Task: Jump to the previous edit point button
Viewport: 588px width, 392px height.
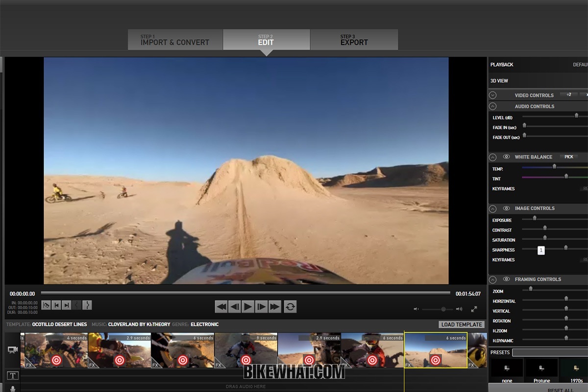Action: (56, 305)
